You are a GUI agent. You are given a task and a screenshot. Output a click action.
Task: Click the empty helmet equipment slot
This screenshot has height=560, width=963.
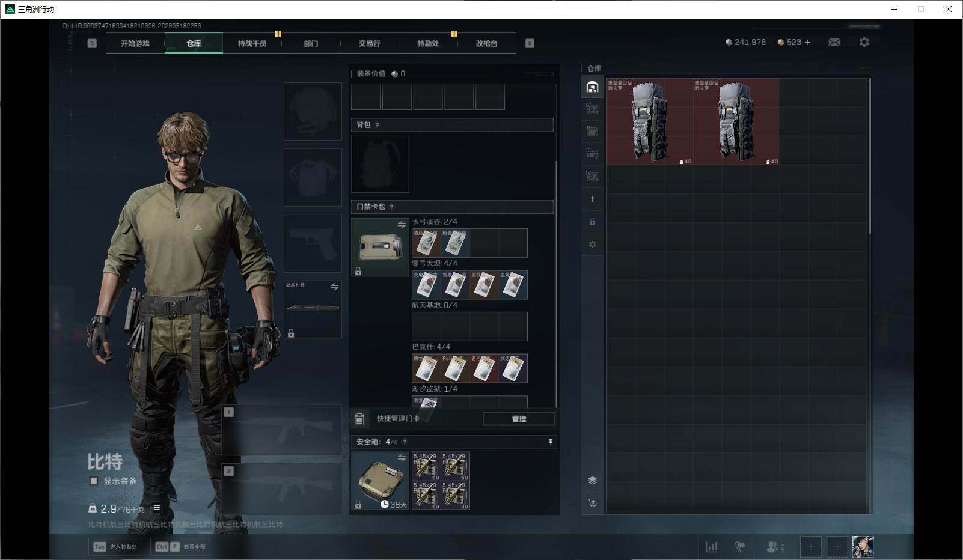point(313,112)
